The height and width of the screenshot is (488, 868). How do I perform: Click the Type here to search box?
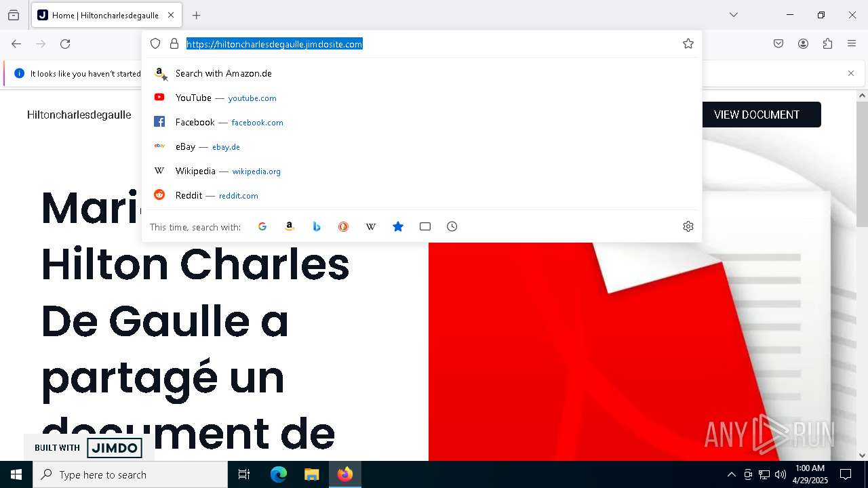coord(130,474)
